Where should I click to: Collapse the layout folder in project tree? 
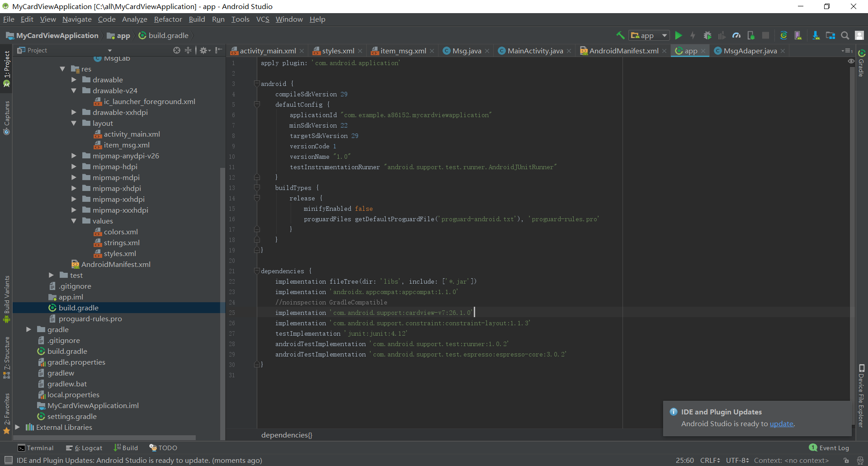click(74, 123)
